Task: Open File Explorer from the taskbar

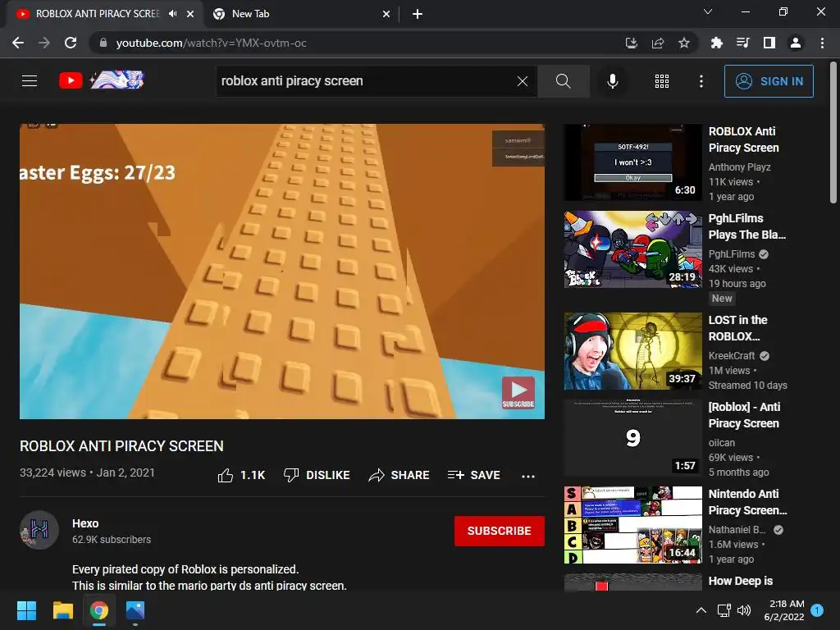Action: tap(62, 610)
